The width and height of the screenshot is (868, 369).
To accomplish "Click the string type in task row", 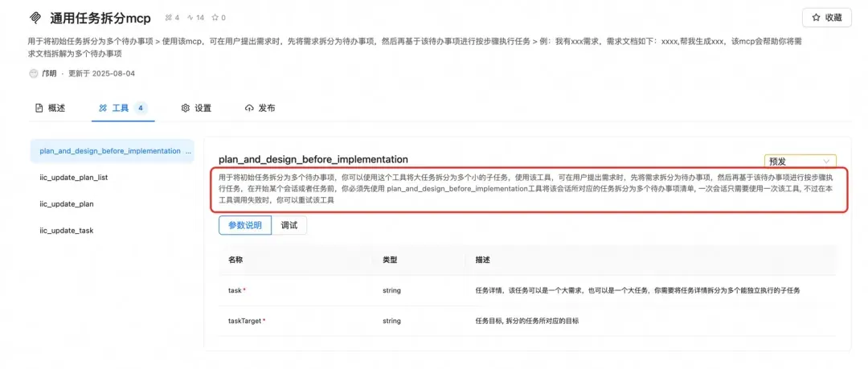I will tap(391, 290).
